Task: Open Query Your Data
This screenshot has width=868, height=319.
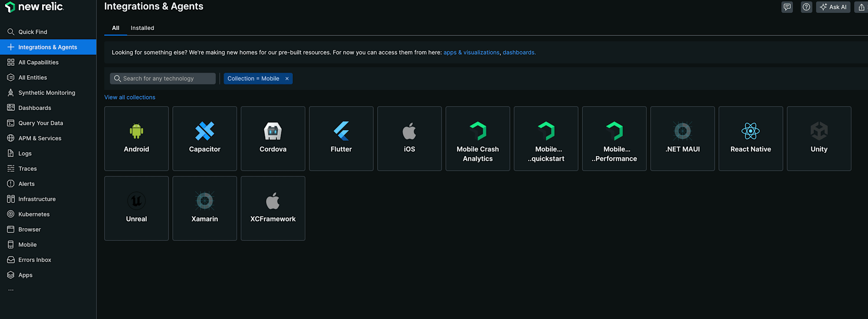Action: (48, 123)
